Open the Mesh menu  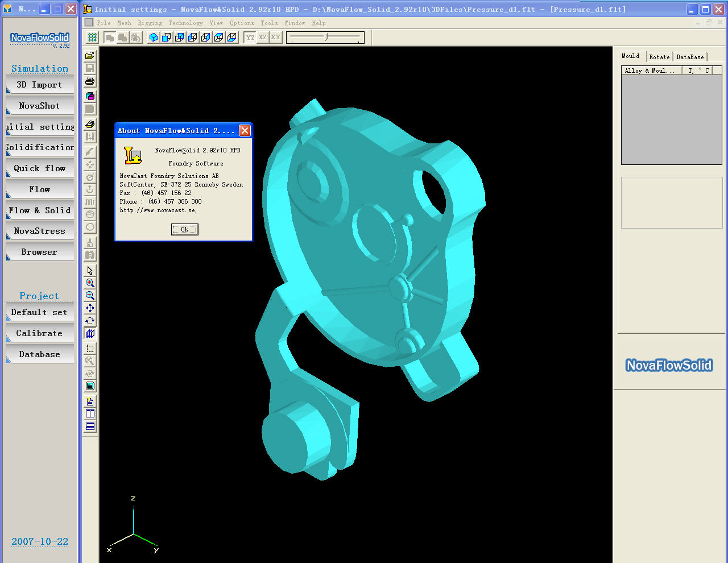pyautogui.click(x=124, y=23)
